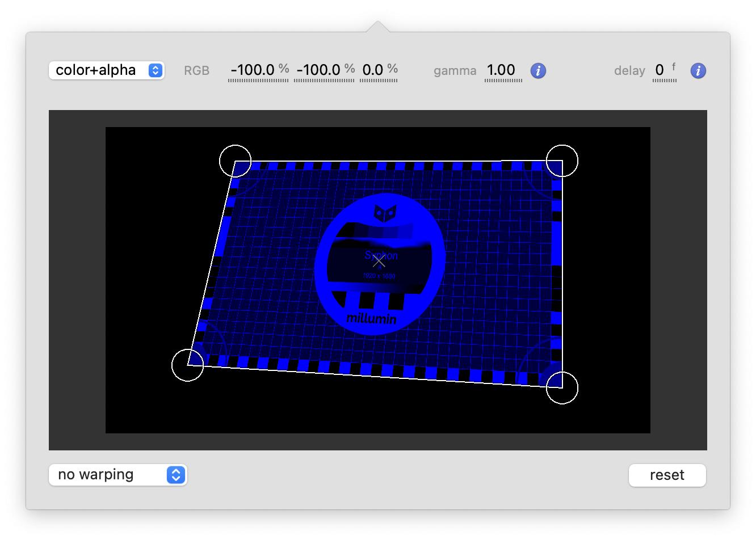Click the RGB label
The width and height of the screenshot is (756, 540).
click(x=196, y=71)
